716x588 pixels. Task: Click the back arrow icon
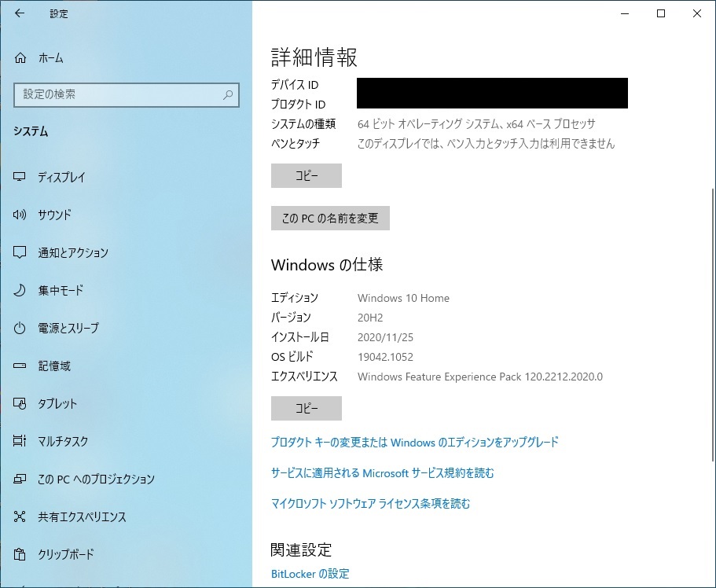coord(19,13)
